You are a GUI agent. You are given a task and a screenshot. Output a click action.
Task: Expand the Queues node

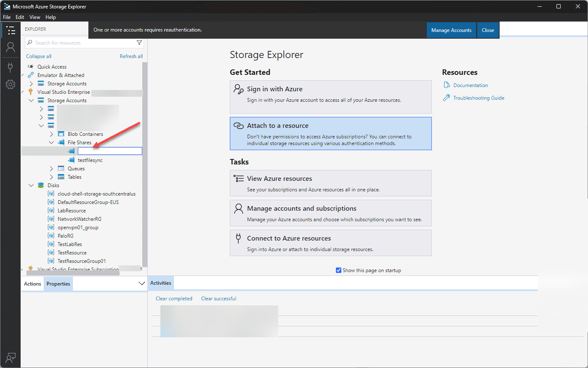click(51, 168)
